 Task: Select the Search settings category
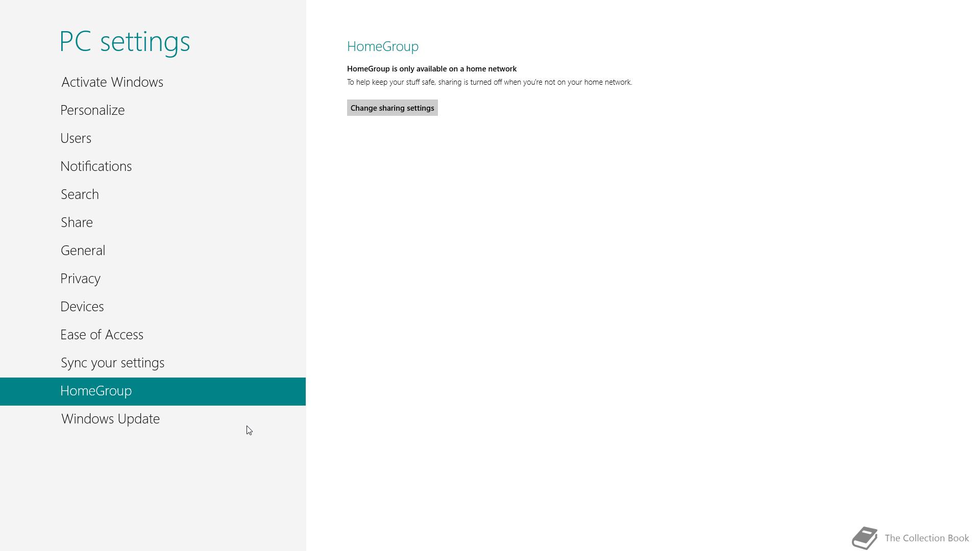click(x=80, y=194)
